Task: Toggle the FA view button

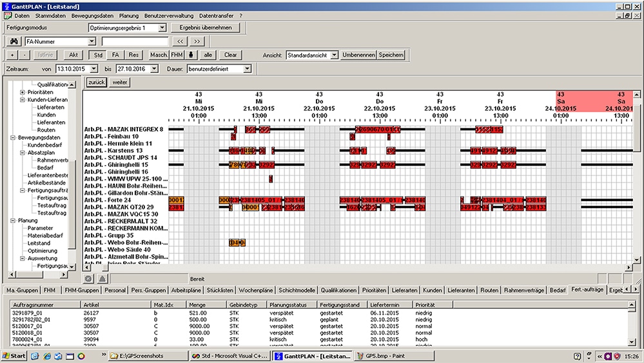Action: click(115, 55)
